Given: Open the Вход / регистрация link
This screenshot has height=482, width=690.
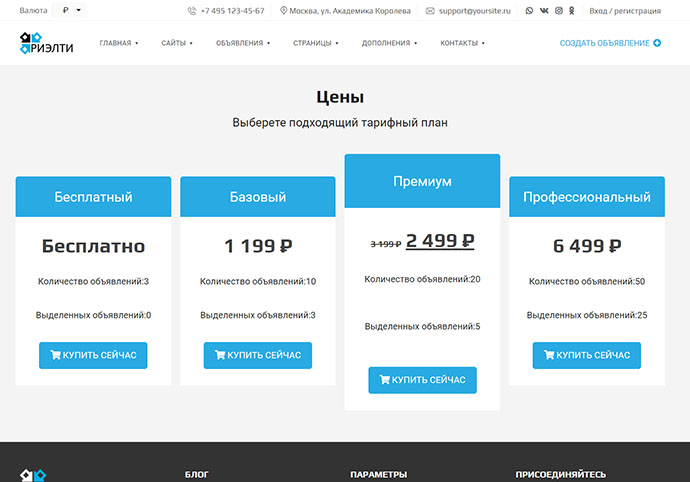Looking at the screenshot, I should tap(625, 11).
